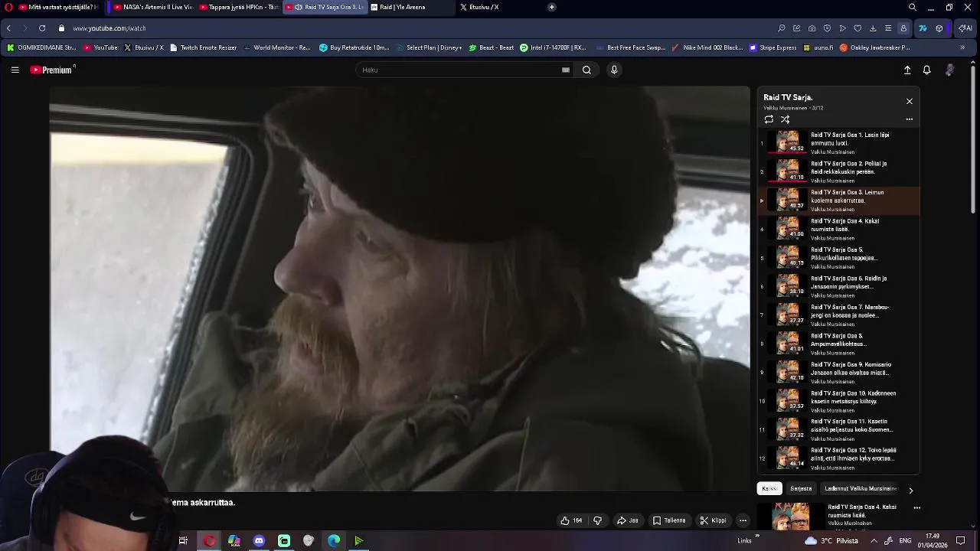Select Raid TV Sarja Osa 7 playlist entry
The image size is (980, 551).
tap(838, 315)
